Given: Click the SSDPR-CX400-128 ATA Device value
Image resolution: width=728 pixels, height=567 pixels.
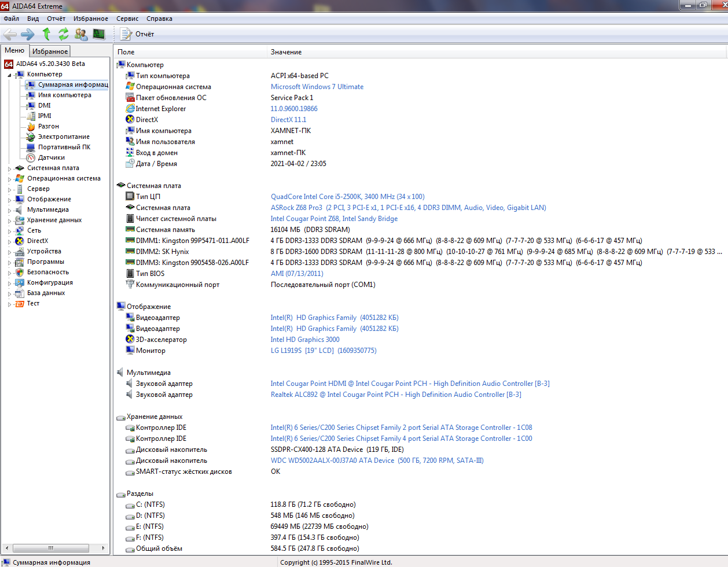Looking at the screenshot, I should (x=337, y=450).
